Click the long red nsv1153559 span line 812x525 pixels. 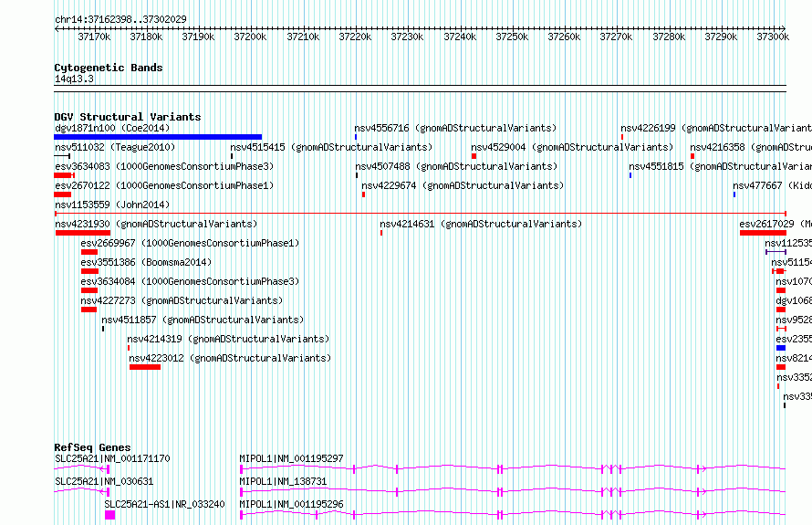[421, 214]
